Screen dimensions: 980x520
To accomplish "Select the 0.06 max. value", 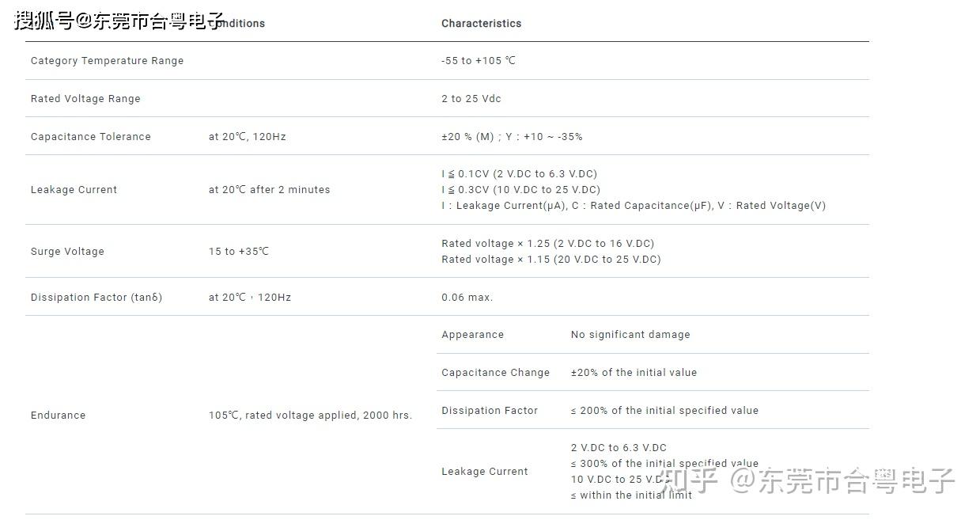I will pos(467,298).
